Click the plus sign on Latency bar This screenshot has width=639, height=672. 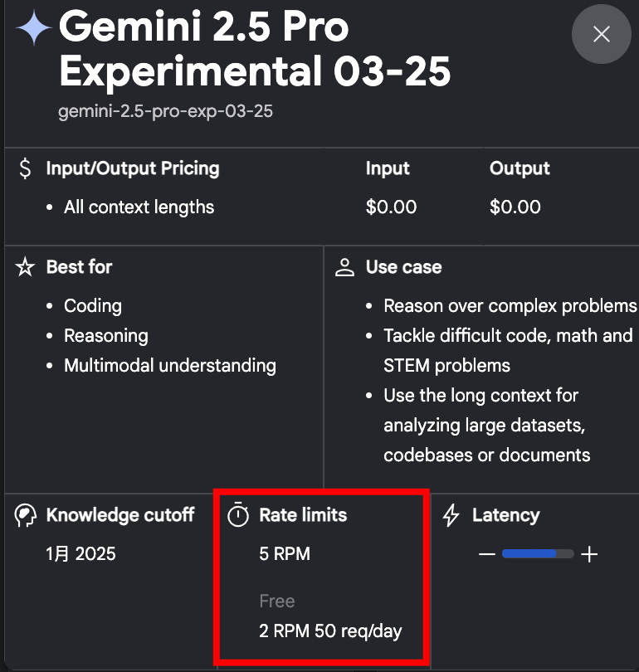point(589,554)
